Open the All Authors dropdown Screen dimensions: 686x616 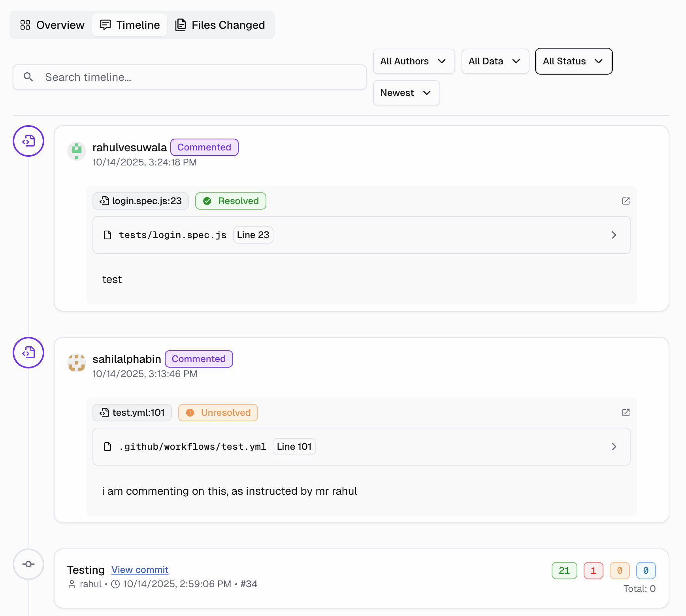414,61
